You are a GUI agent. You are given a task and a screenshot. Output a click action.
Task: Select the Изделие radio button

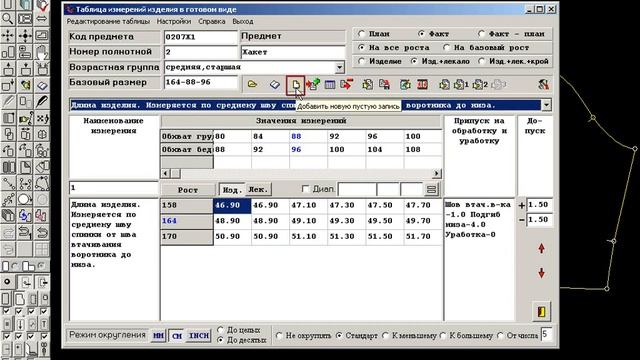click(x=361, y=61)
